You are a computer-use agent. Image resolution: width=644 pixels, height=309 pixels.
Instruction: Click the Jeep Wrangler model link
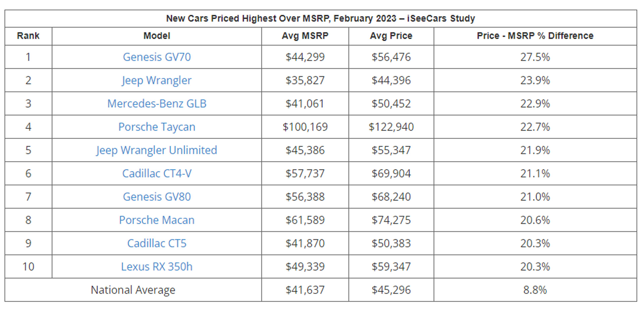(157, 81)
